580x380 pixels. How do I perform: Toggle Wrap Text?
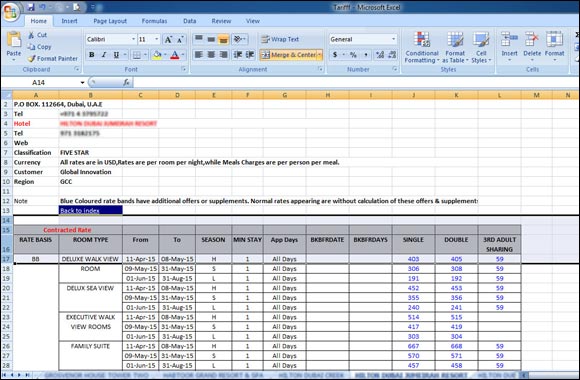280,39
